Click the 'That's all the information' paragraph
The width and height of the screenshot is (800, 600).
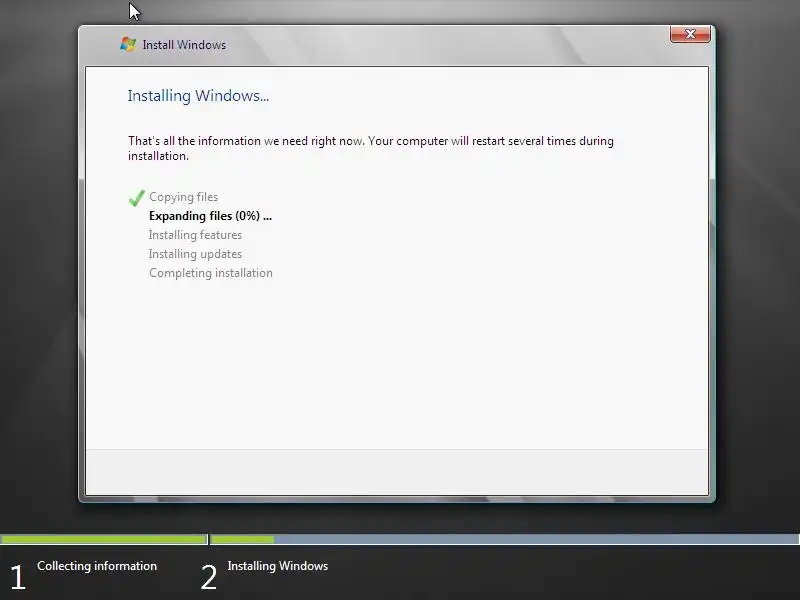[x=370, y=148]
